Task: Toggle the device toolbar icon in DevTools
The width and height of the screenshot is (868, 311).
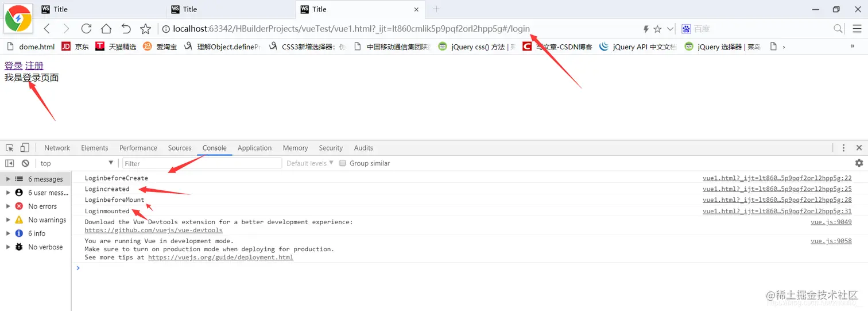Action: tap(25, 148)
